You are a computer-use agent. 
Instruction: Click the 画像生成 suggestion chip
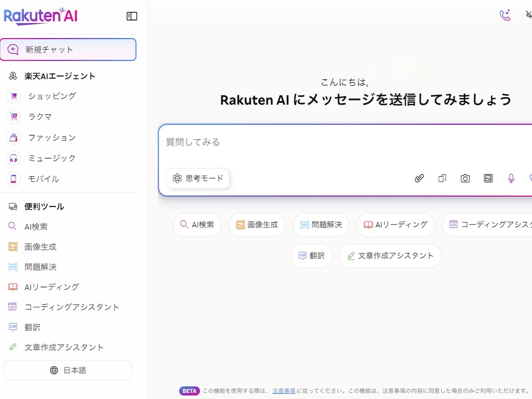click(x=257, y=225)
